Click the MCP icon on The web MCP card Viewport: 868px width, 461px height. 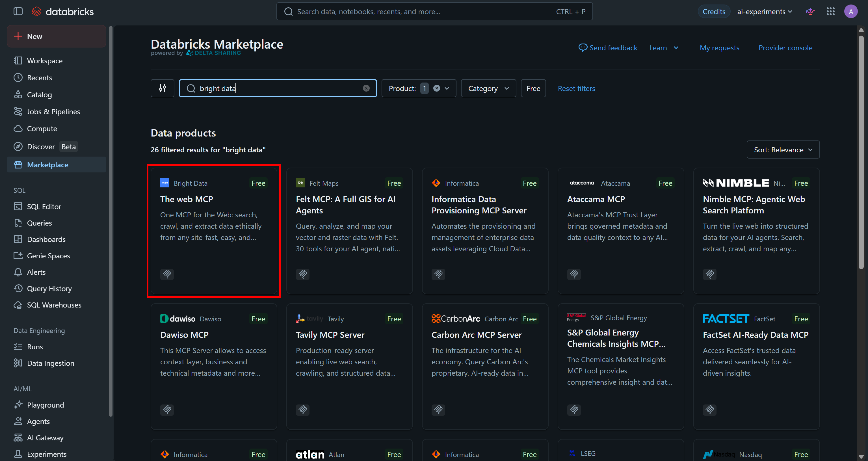click(x=167, y=274)
